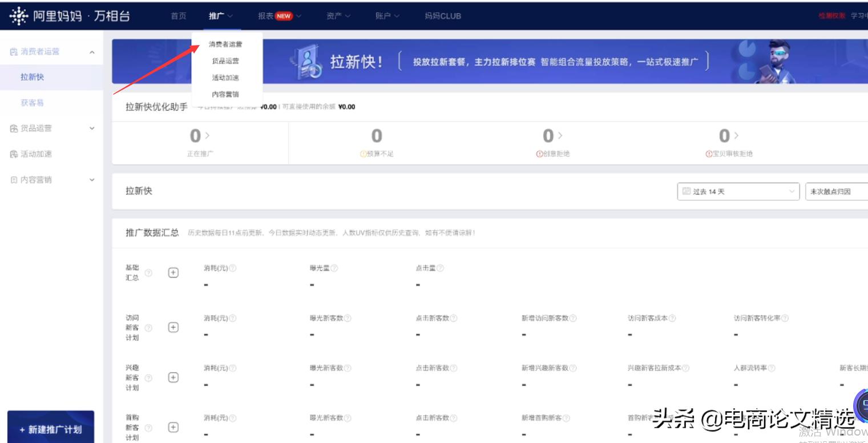The height and width of the screenshot is (443, 868).
Task: Click the 内容营销 sidebar icon
Action: pos(14,180)
